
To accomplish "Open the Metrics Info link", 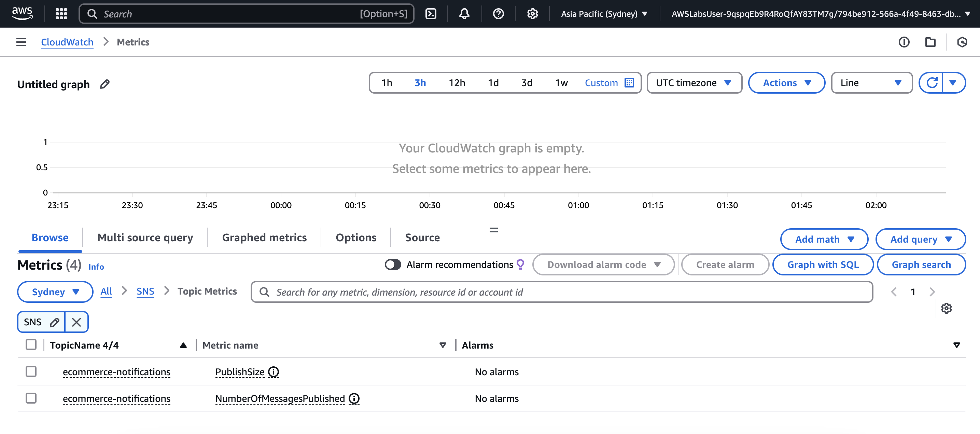I will 96,267.
